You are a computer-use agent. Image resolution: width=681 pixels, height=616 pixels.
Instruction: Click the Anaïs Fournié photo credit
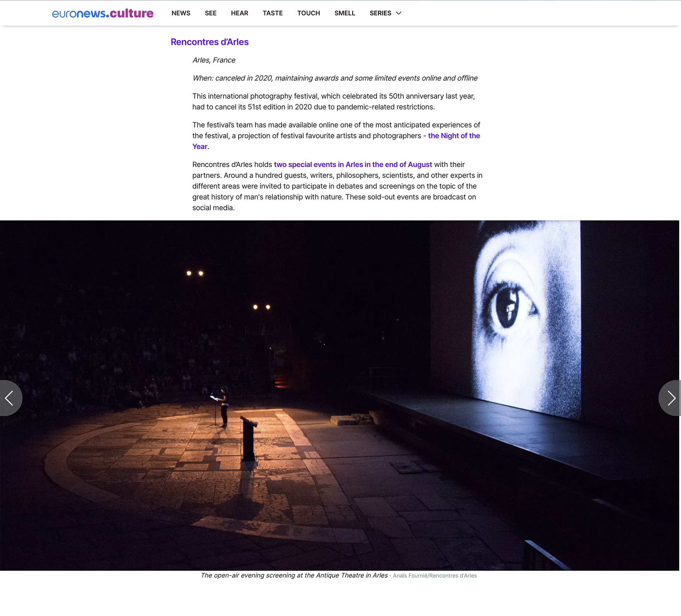(435, 576)
